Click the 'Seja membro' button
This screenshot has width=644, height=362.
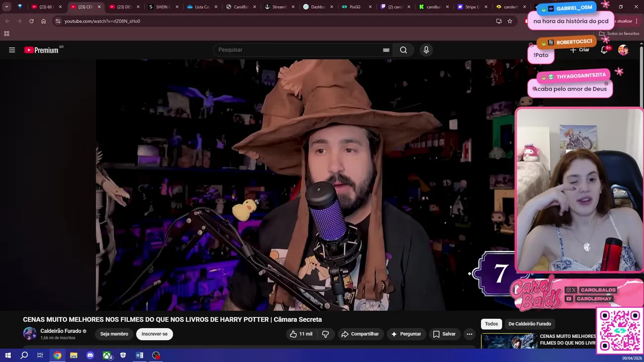coord(114,334)
